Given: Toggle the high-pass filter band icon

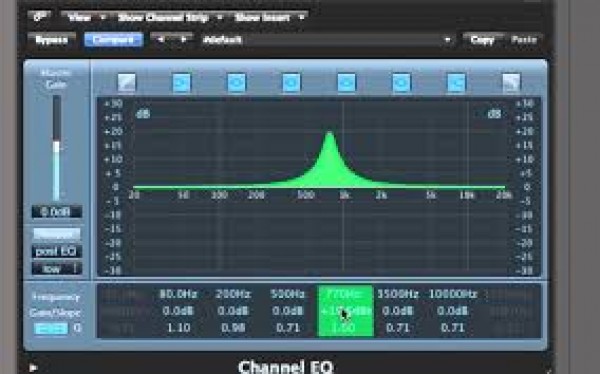Looking at the screenshot, I should click(127, 83).
